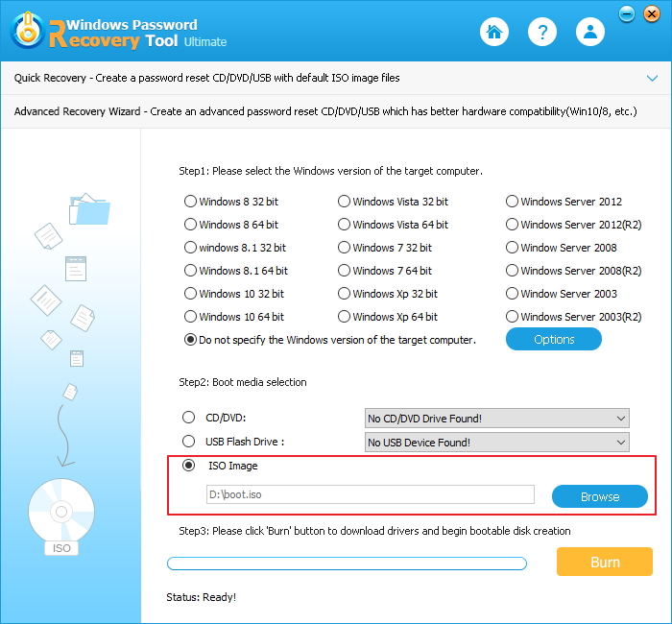Choose ISO Image as boot media
The image size is (672, 624).
188,466
